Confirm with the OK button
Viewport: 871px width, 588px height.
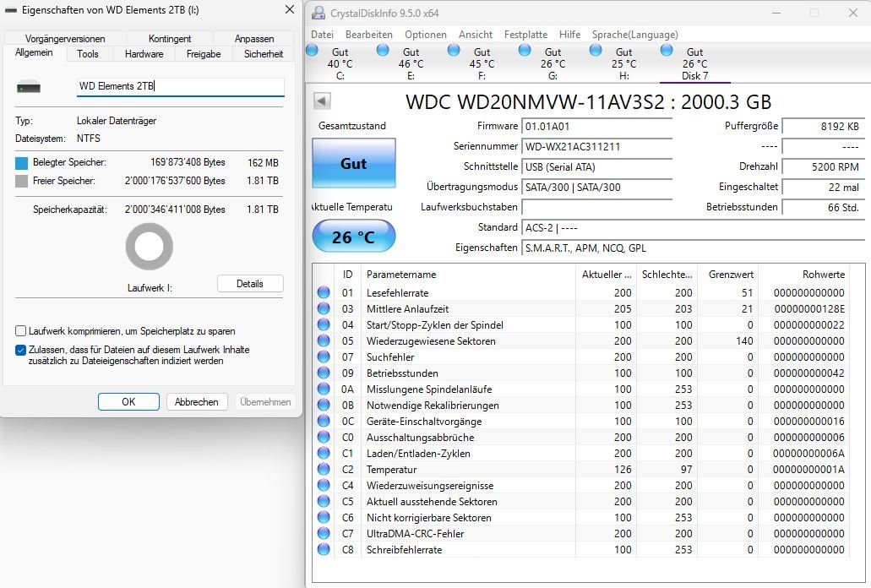[128, 401]
